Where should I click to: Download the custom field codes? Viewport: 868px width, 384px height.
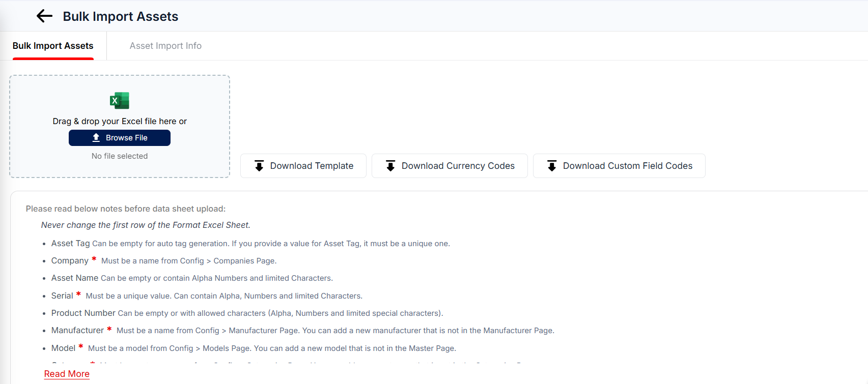[x=619, y=166]
